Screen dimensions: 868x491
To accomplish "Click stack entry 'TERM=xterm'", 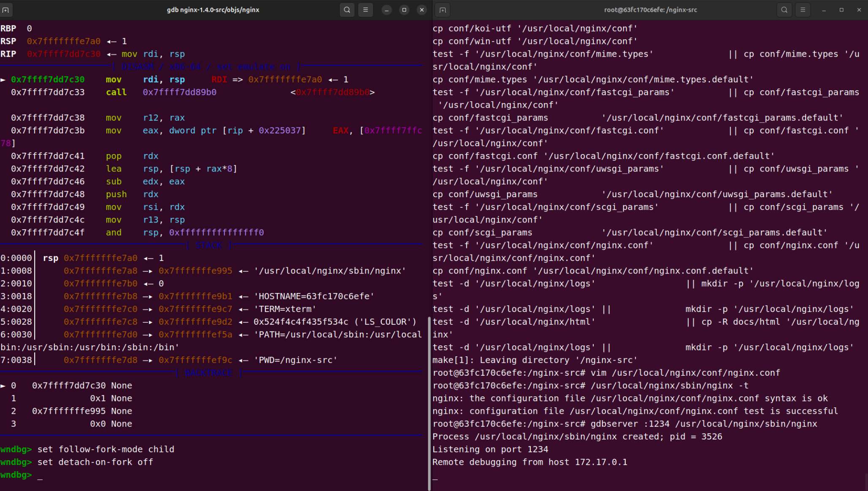I will [x=285, y=309].
